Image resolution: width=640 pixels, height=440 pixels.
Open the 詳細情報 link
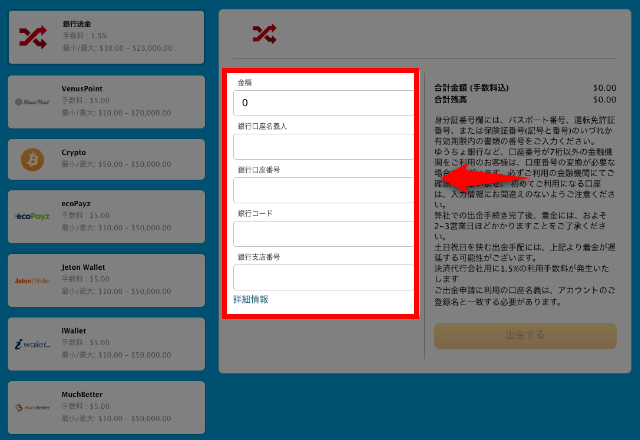click(x=250, y=299)
